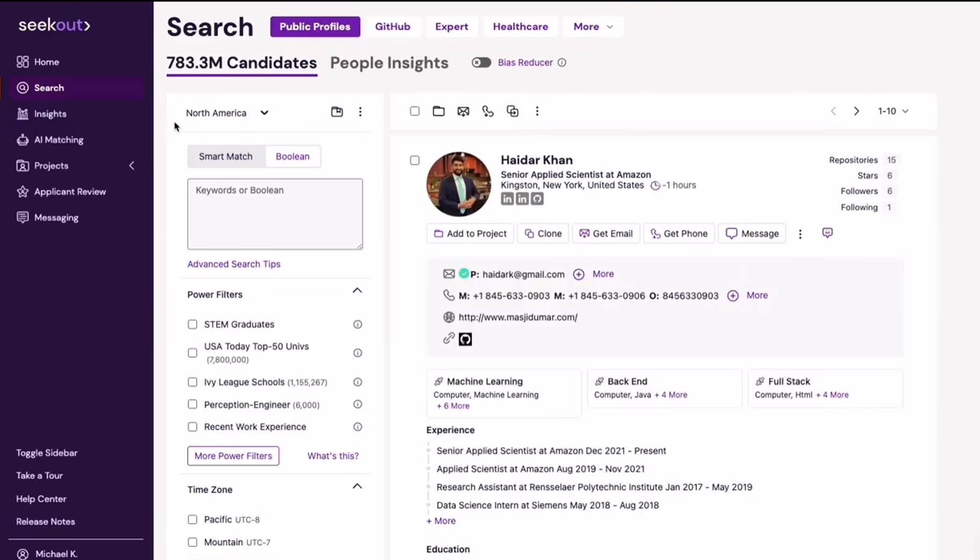The height and width of the screenshot is (560, 980).
Task: Toggle the Bias Reducer switch
Action: pos(481,62)
